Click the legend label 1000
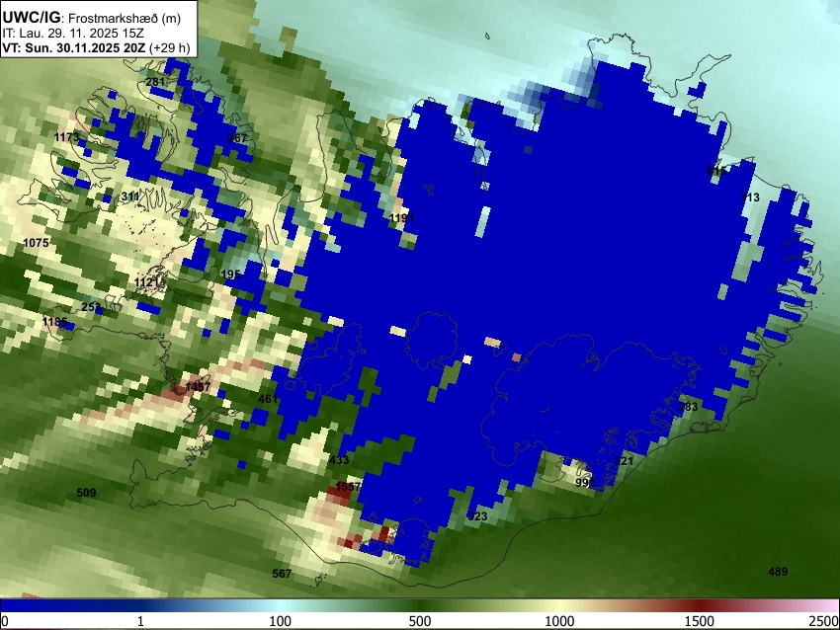This screenshot has width=840, height=630. [x=559, y=621]
